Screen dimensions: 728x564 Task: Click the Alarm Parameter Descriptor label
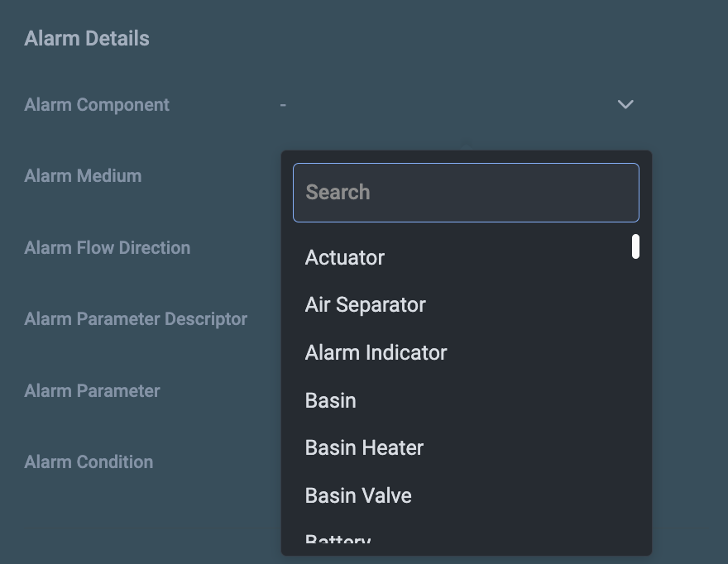click(136, 318)
